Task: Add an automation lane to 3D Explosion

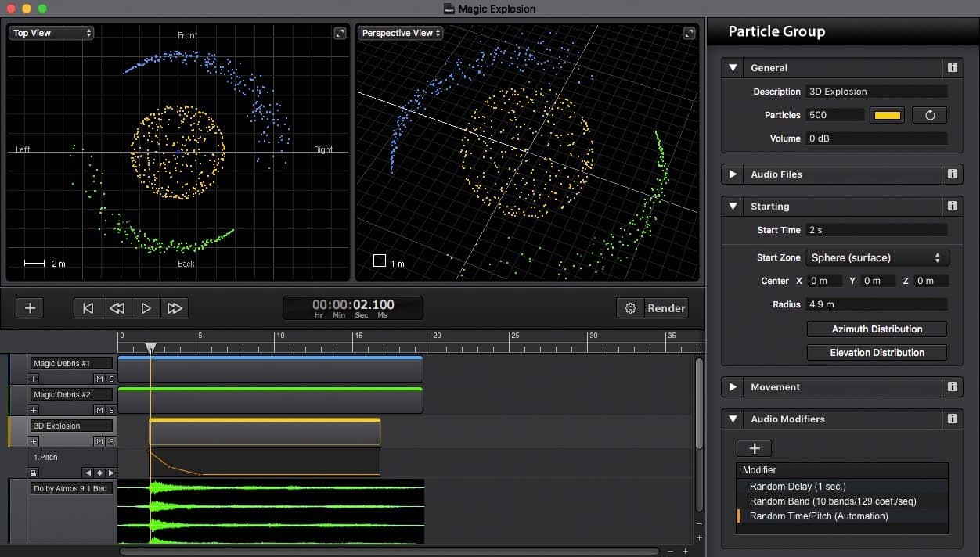Action: pos(33,441)
